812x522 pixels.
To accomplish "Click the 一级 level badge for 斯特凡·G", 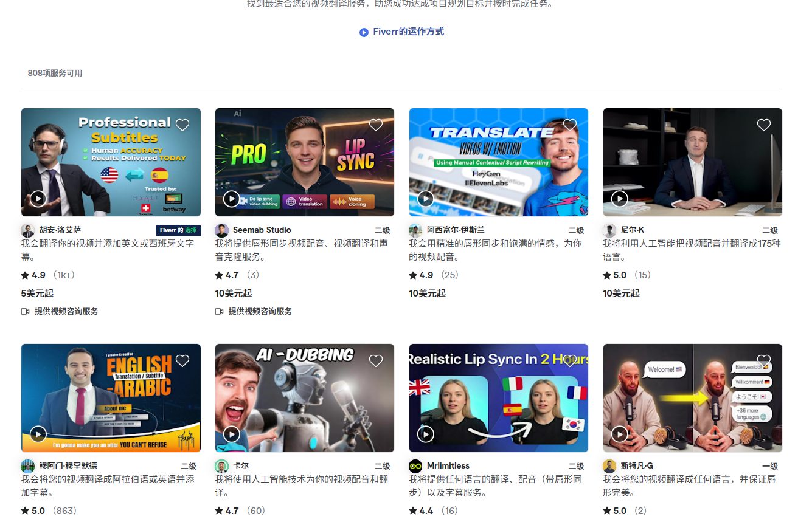I will pos(770,466).
